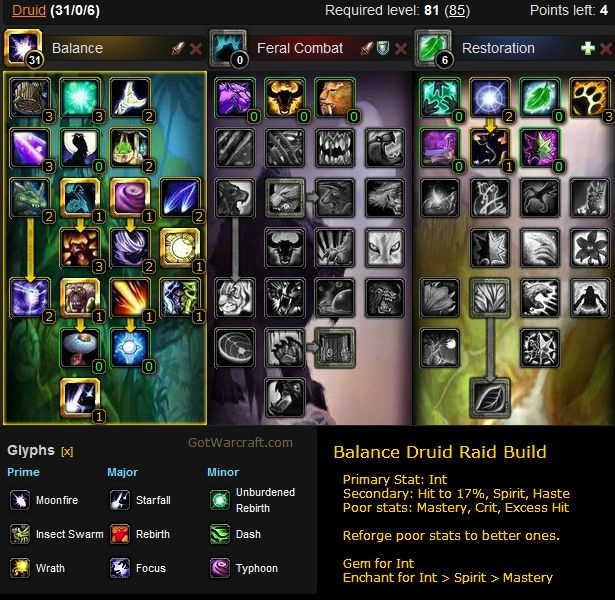Reset the Restoration talent tree
The image size is (615, 600).
[x=606, y=49]
